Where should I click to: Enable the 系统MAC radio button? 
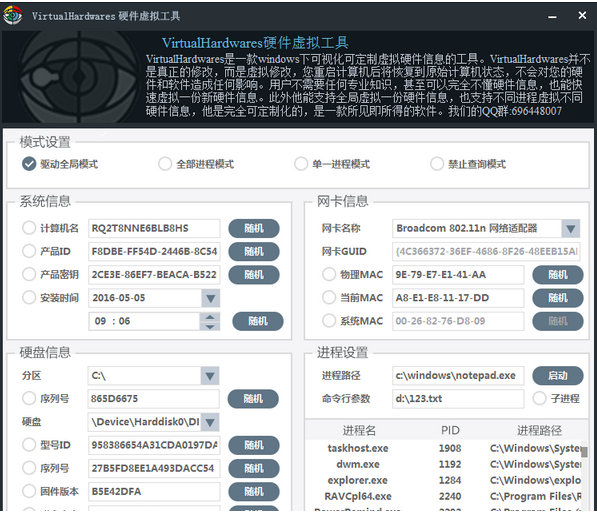[x=329, y=321]
